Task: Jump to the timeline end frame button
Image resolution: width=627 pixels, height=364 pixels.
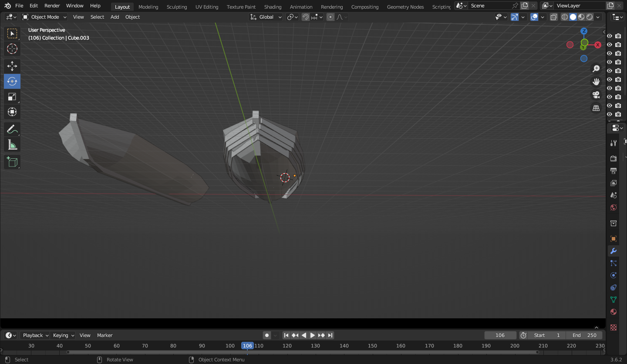Action: pos(330,335)
